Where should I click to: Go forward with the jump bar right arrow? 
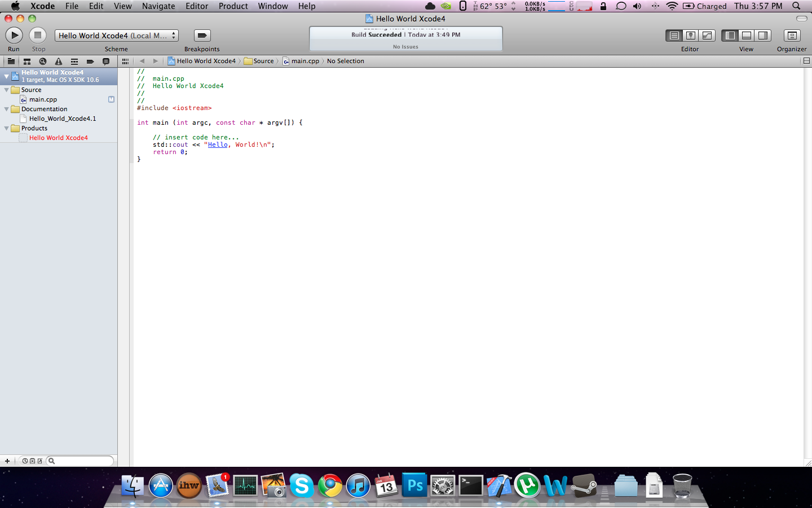(156, 61)
